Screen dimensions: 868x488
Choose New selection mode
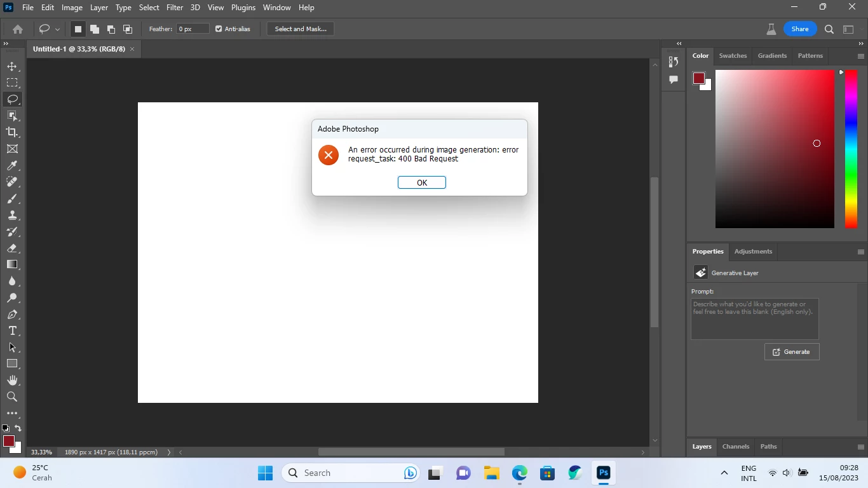tap(78, 29)
